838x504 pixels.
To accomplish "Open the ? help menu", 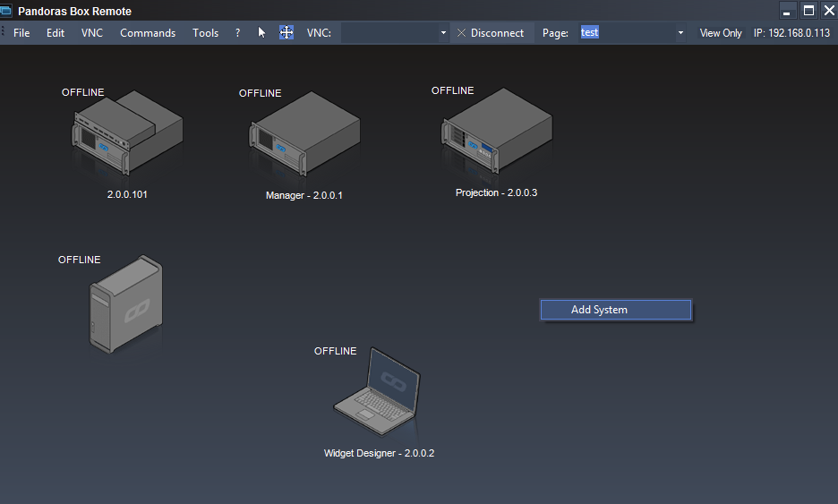I will click(x=237, y=33).
